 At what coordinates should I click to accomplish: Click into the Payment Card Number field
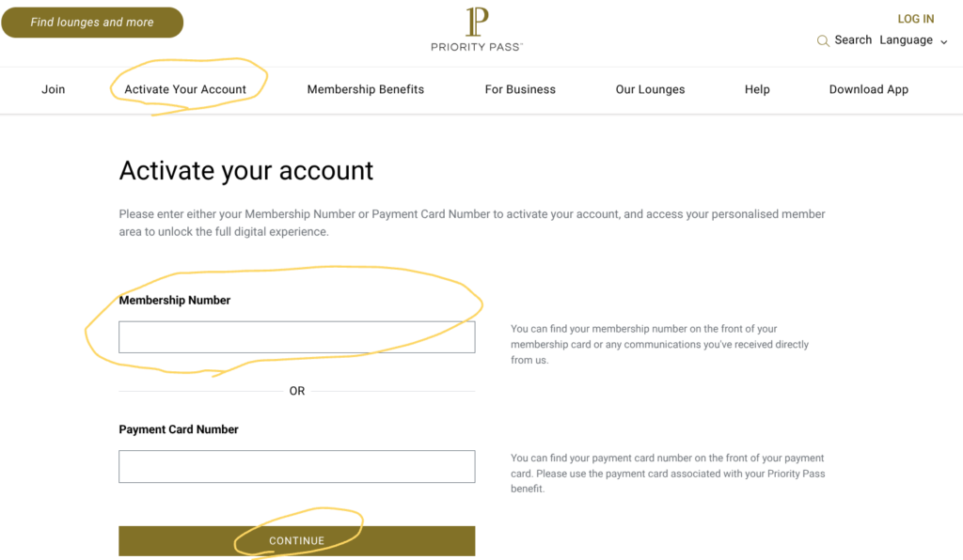pyautogui.click(x=296, y=466)
